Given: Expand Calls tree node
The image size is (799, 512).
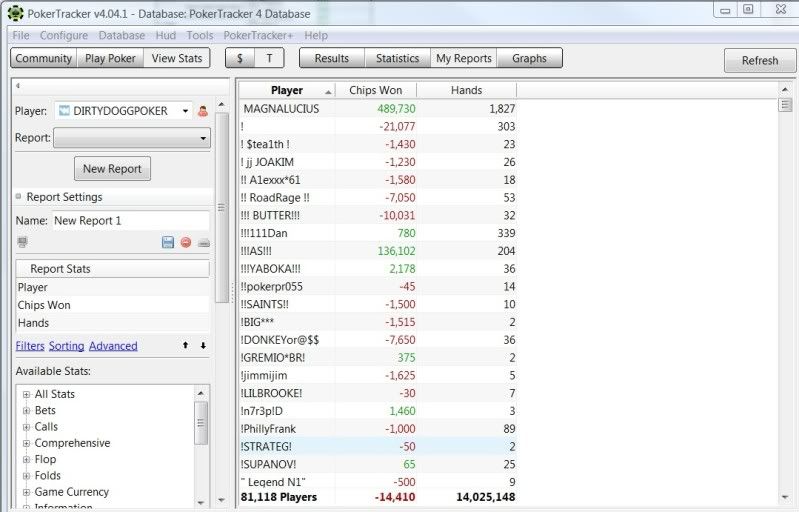Looking at the screenshot, I should coord(26,427).
